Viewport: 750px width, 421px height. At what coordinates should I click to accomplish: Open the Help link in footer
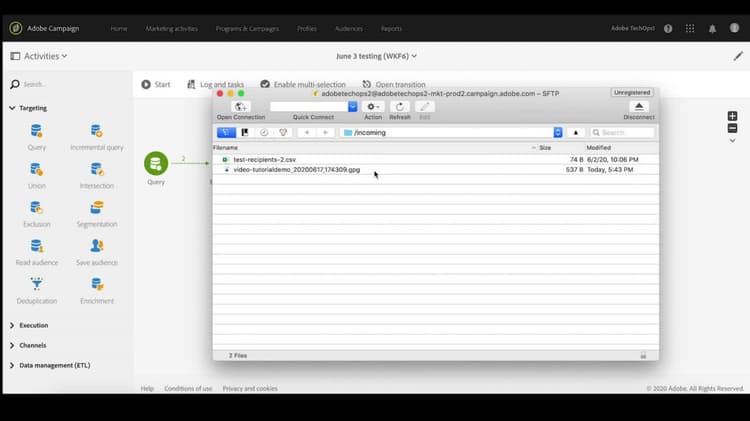point(147,388)
